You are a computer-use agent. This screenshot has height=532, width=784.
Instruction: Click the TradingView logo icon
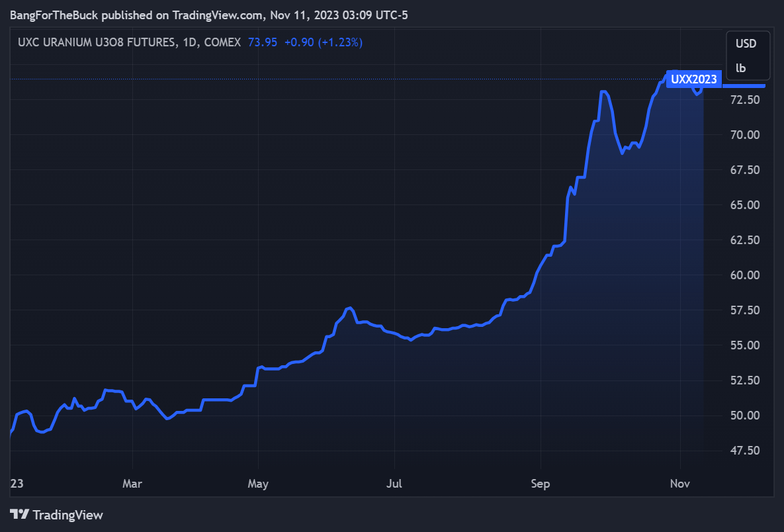pos(20,514)
